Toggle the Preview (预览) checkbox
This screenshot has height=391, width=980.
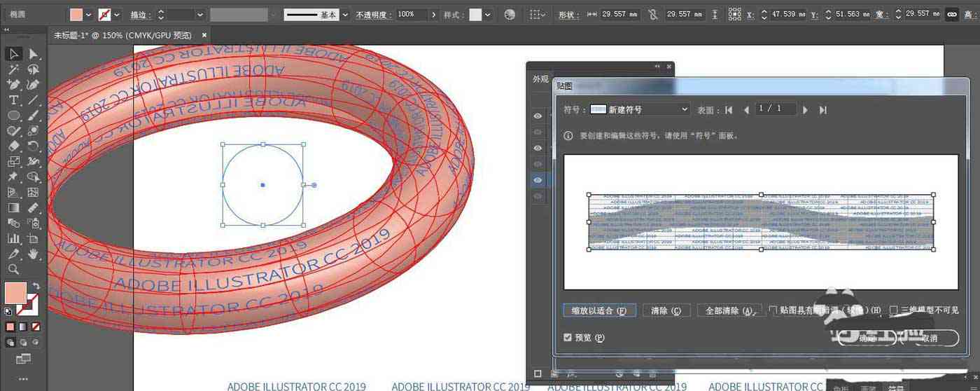point(568,338)
